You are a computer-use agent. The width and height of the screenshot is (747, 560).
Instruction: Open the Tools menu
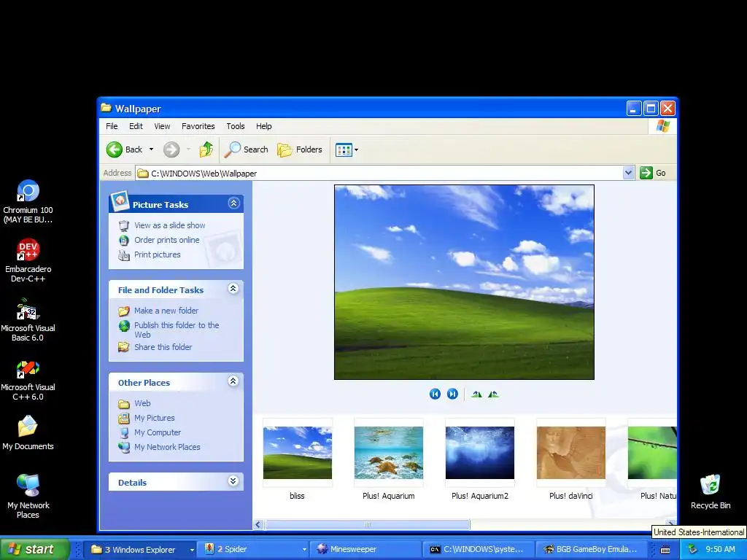pyautogui.click(x=236, y=126)
